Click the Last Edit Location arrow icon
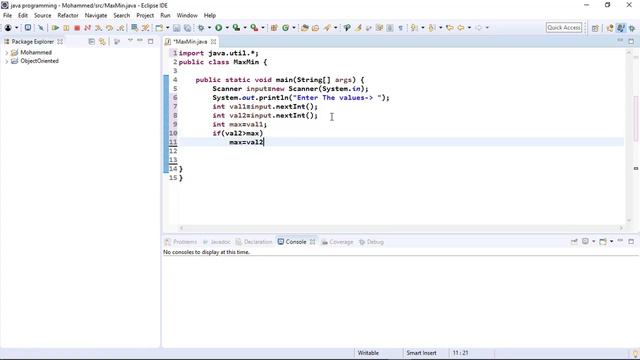Viewport: 640px width, 360px height. pos(450,28)
